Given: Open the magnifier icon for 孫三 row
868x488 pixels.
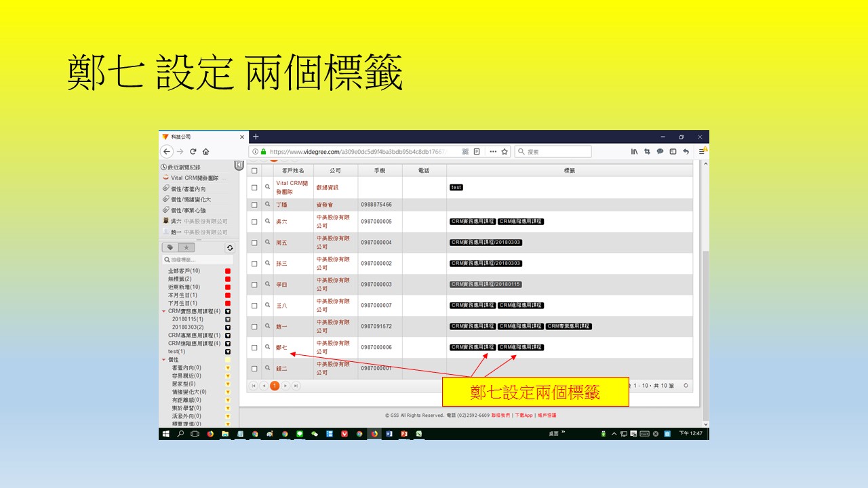Looking at the screenshot, I should pyautogui.click(x=267, y=264).
